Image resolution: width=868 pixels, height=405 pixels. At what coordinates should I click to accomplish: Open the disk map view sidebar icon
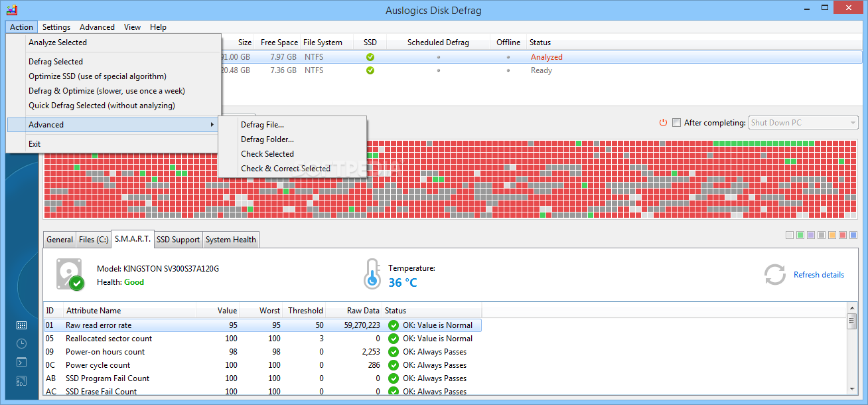pyautogui.click(x=22, y=325)
